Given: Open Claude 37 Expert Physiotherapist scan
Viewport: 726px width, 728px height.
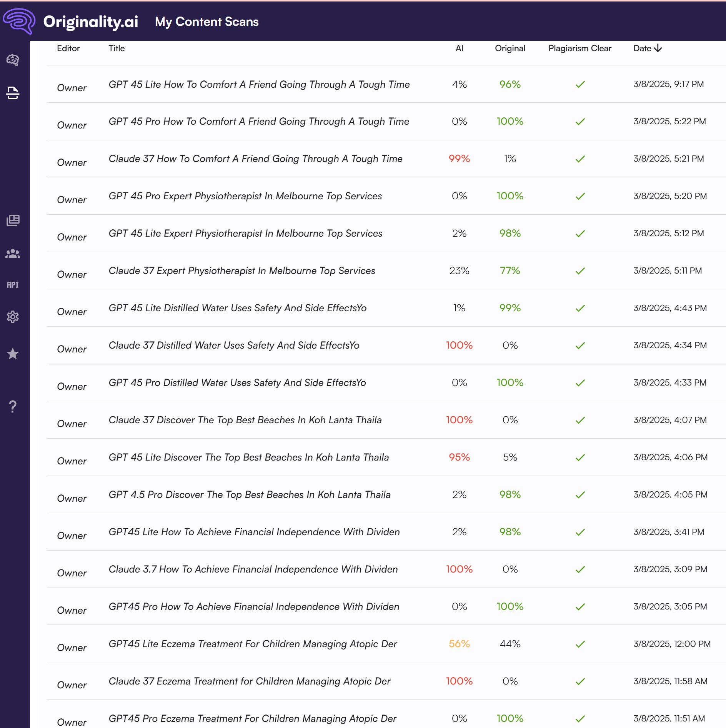Looking at the screenshot, I should pyautogui.click(x=242, y=270).
